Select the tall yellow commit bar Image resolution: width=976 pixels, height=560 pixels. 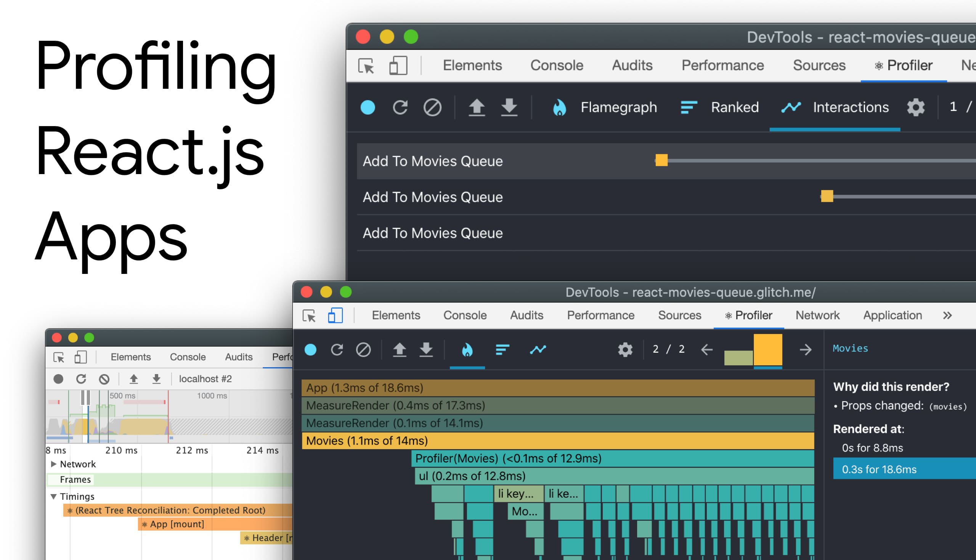[767, 349]
